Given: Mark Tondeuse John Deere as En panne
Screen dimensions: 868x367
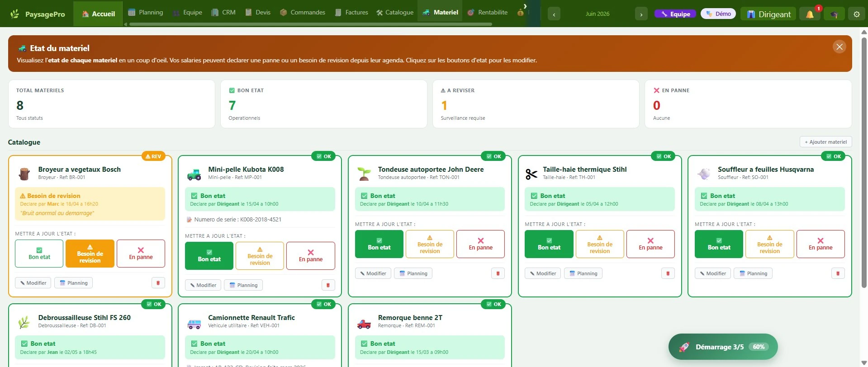Looking at the screenshot, I should point(480,244).
